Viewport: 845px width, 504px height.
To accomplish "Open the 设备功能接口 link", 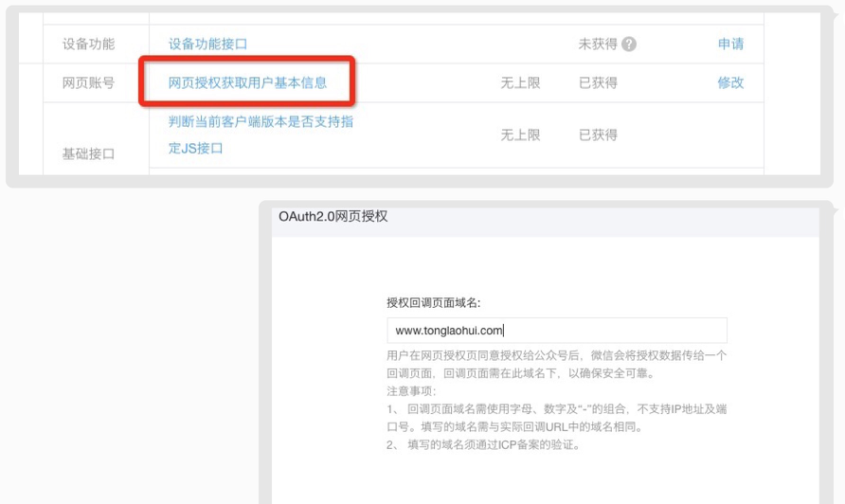I will (x=207, y=45).
